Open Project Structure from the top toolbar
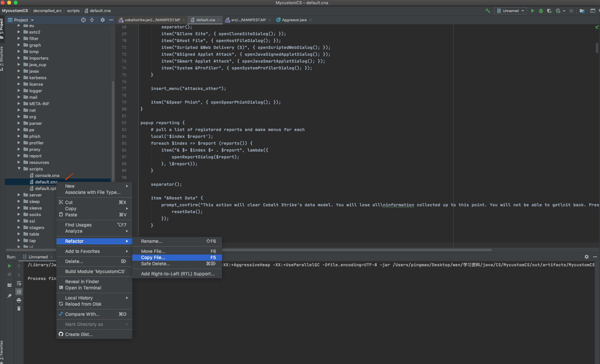This screenshot has height=364, width=600. click(582, 11)
